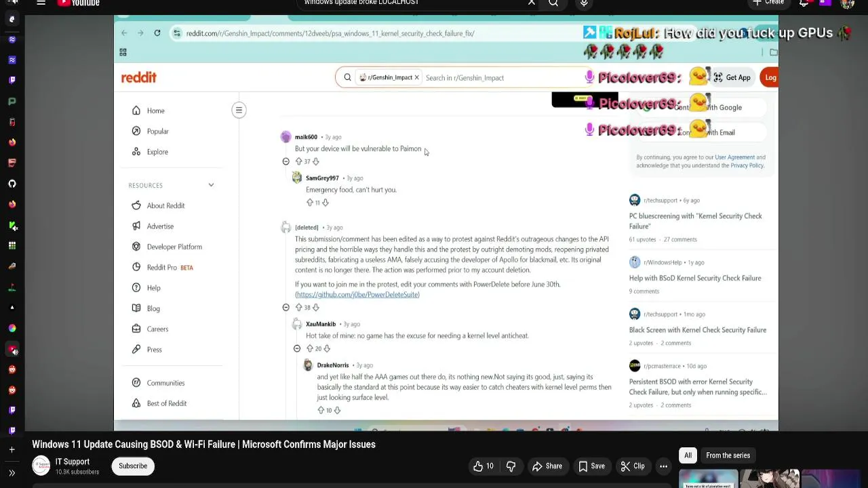This screenshot has width=868, height=488.
Task: Open 'Persistent BSOD with error Kernel Security' post
Action: 698,387
